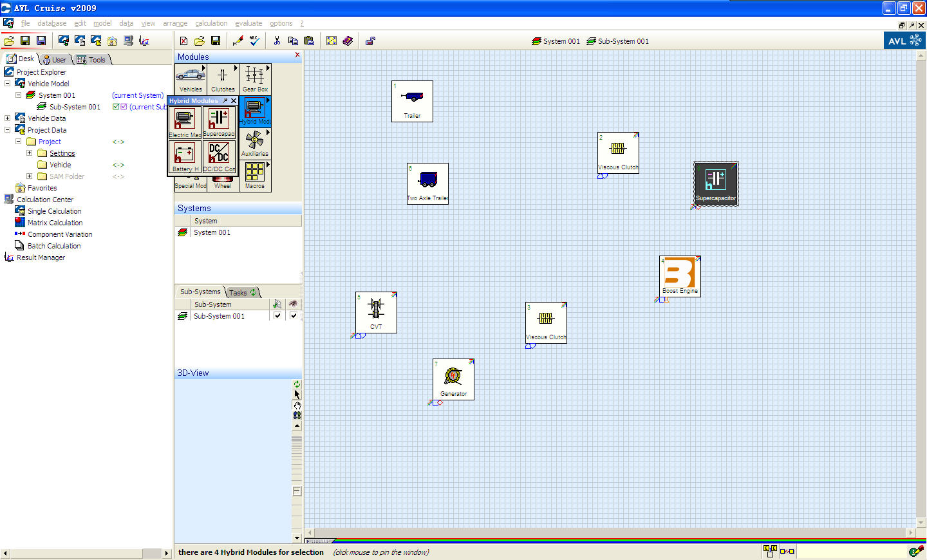The height and width of the screenshot is (560, 927).
Task: Collapse the Project folder node
Action: [19, 142]
